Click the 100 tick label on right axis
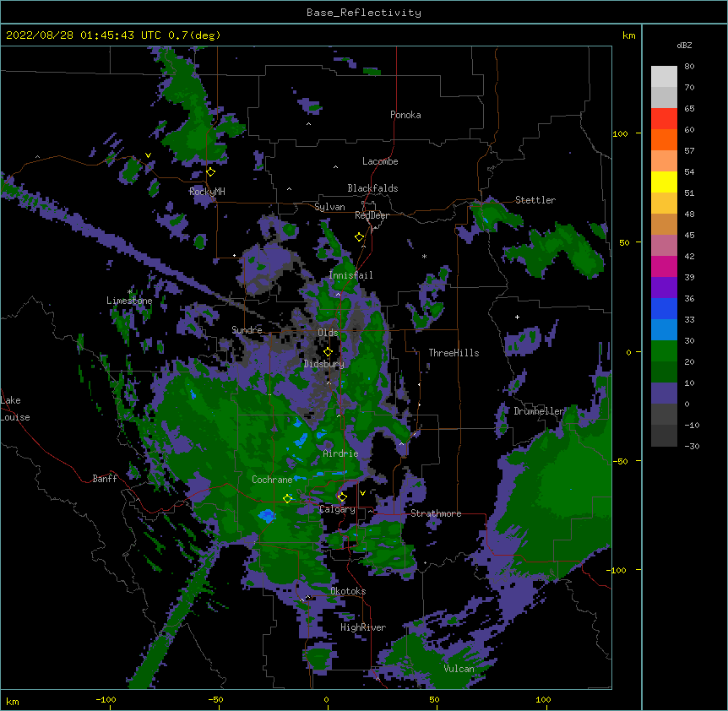 [x=620, y=133]
